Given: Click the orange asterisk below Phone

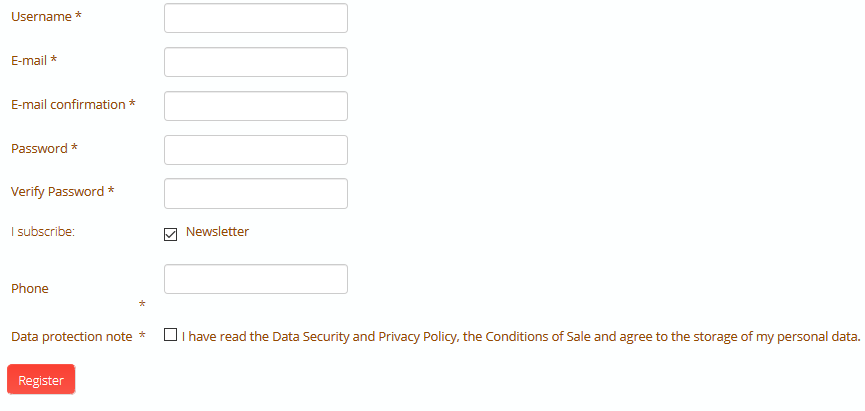Looking at the screenshot, I should 142,304.
